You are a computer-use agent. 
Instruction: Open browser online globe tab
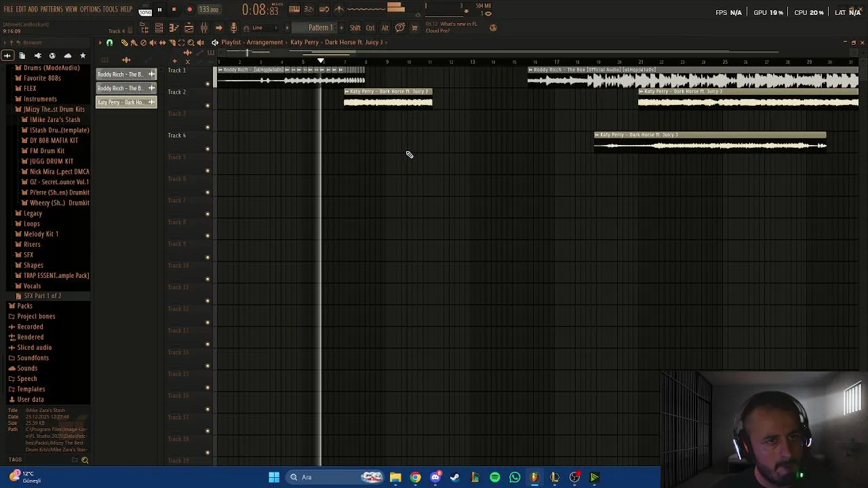(x=52, y=56)
